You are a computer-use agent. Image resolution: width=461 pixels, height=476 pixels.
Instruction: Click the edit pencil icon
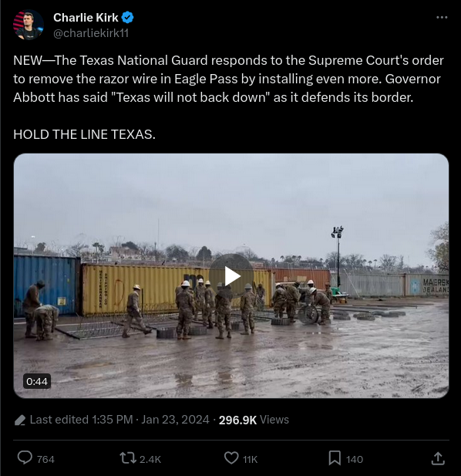coord(20,420)
